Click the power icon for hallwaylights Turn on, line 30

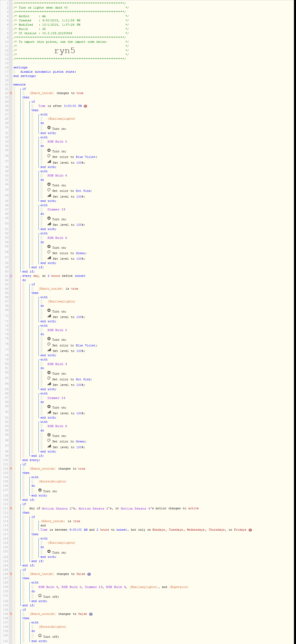click(x=49, y=128)
